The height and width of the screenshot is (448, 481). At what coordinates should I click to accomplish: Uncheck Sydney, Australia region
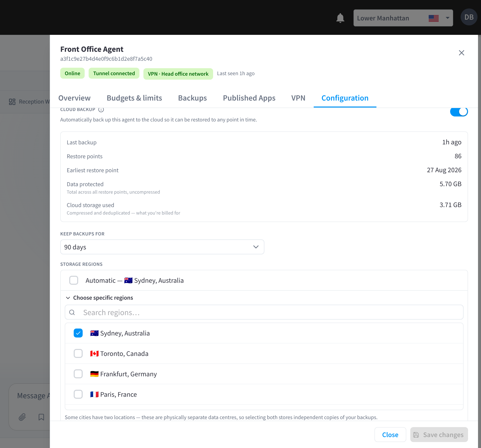pyautogui.click(x=78, y=333)
